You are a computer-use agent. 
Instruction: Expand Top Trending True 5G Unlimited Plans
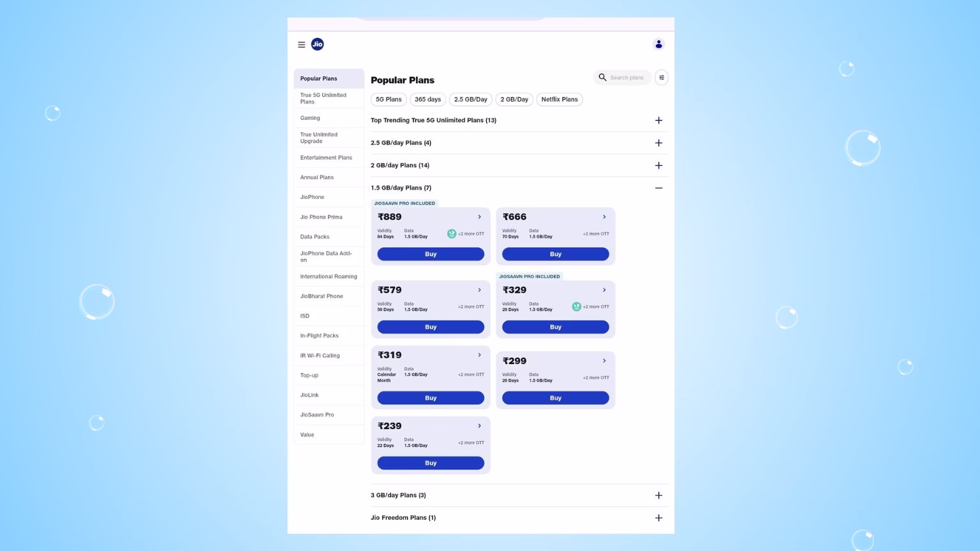coord(658,121)
